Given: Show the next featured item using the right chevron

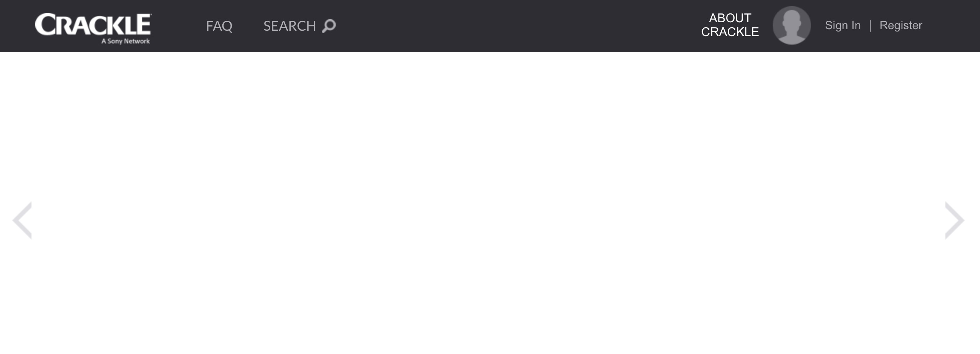Looking at the screenshot, I should pyautogui.click(x=955, y=220).
